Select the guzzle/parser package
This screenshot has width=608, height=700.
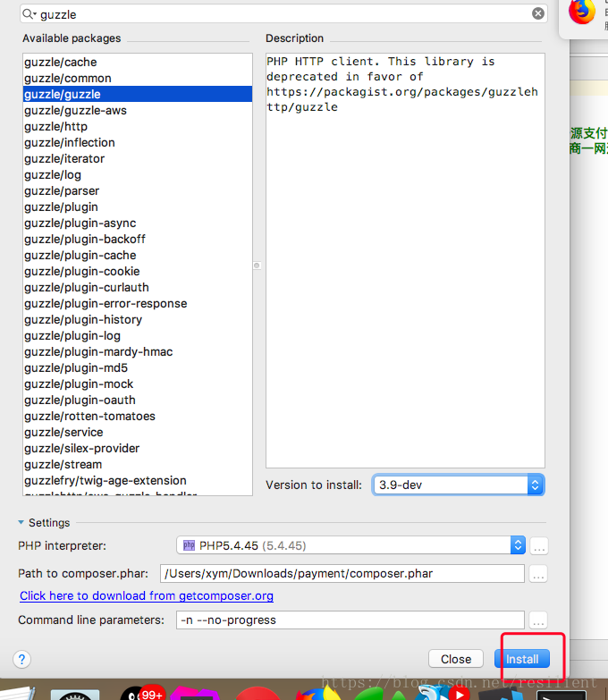138,190
